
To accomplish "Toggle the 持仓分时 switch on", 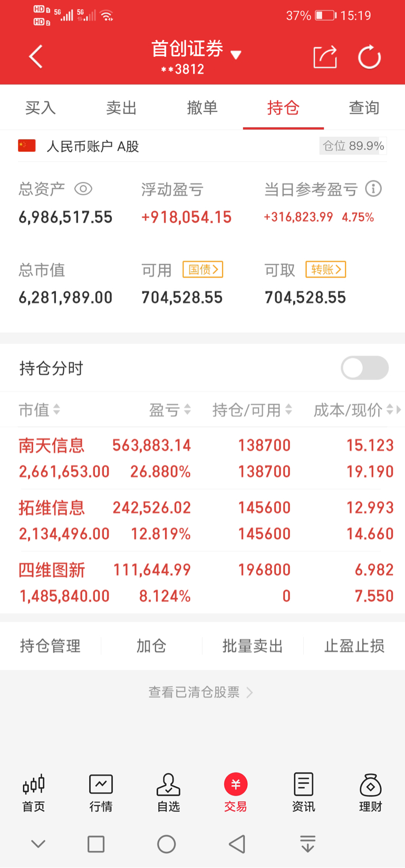I will (x=364, y=368).
